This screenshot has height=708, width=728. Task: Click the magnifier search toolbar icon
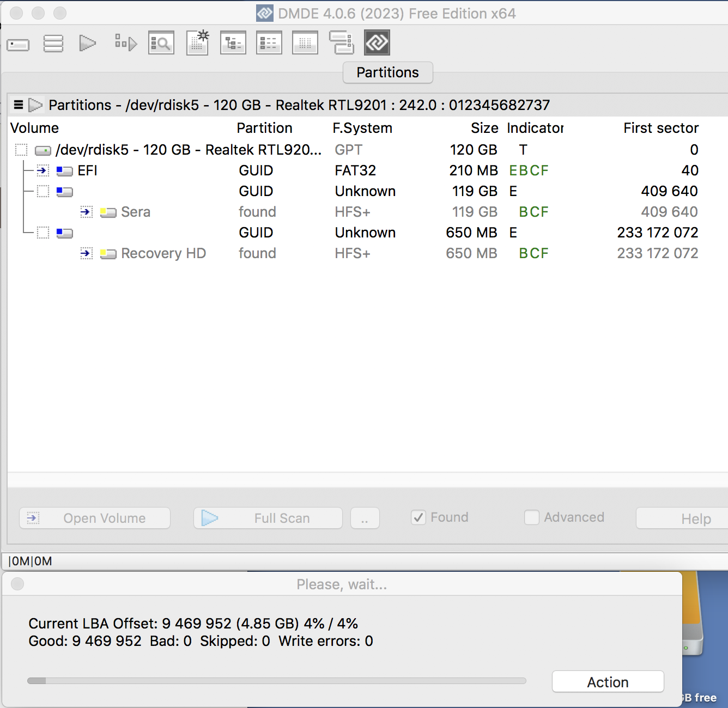(161, 43)
